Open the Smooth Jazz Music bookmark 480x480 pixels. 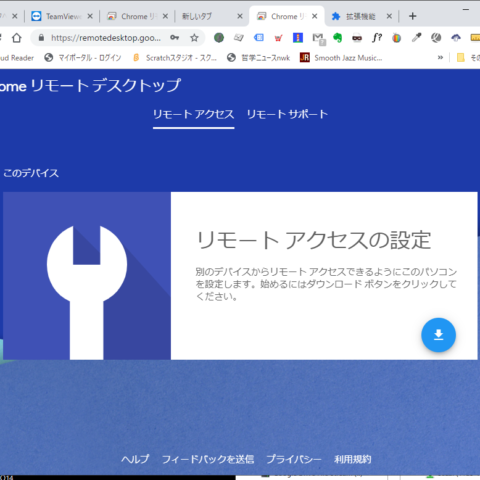click(x=341, y=58)
